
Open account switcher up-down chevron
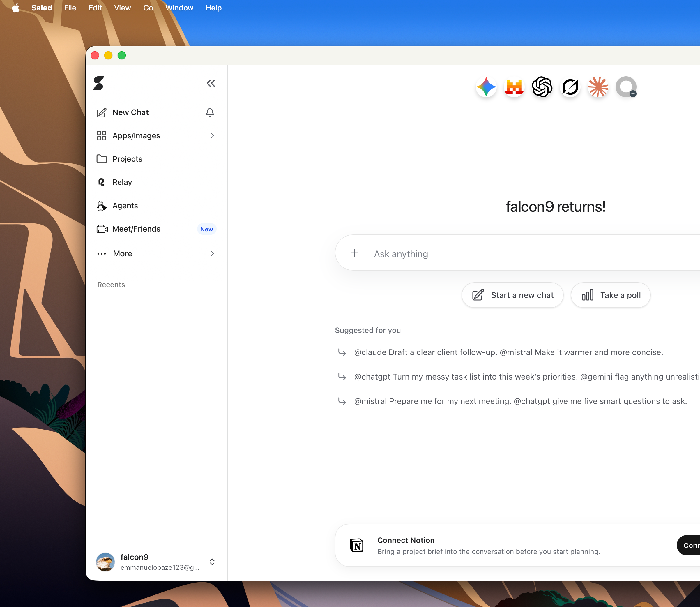212,562
